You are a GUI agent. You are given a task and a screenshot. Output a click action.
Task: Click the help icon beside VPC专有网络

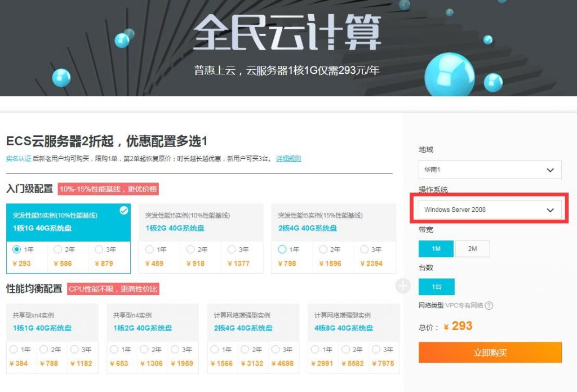pos(489,305)
